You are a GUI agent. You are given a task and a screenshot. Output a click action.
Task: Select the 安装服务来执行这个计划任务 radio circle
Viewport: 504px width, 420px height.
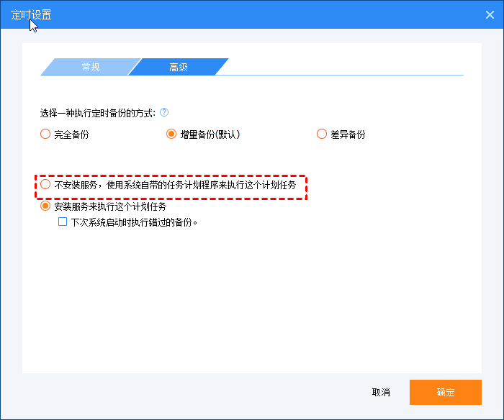[45, 206]
